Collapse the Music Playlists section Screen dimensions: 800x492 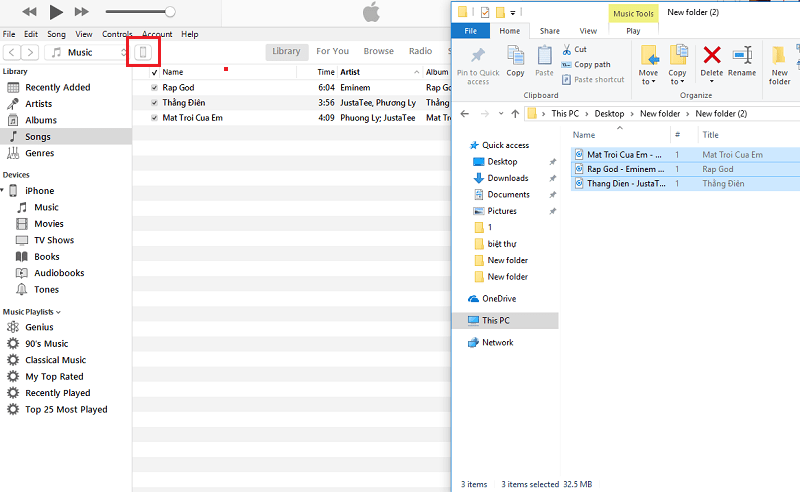point(58,312)
